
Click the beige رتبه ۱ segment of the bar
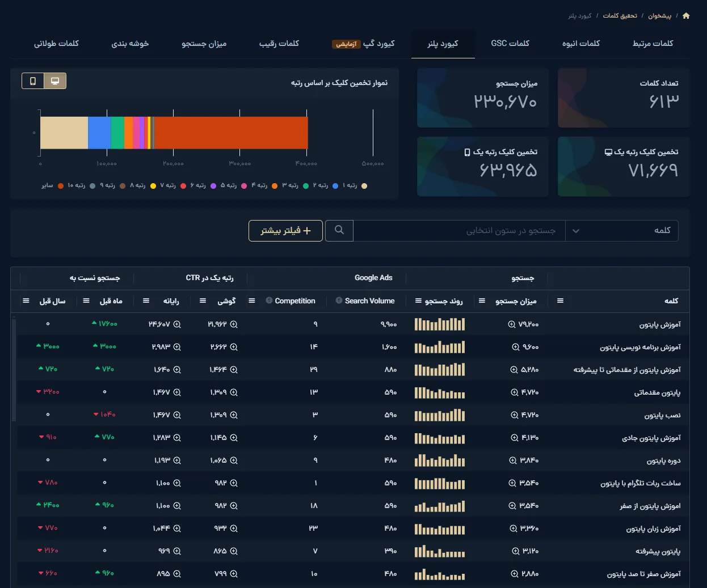pyautogui.click(x=64, y=133)
